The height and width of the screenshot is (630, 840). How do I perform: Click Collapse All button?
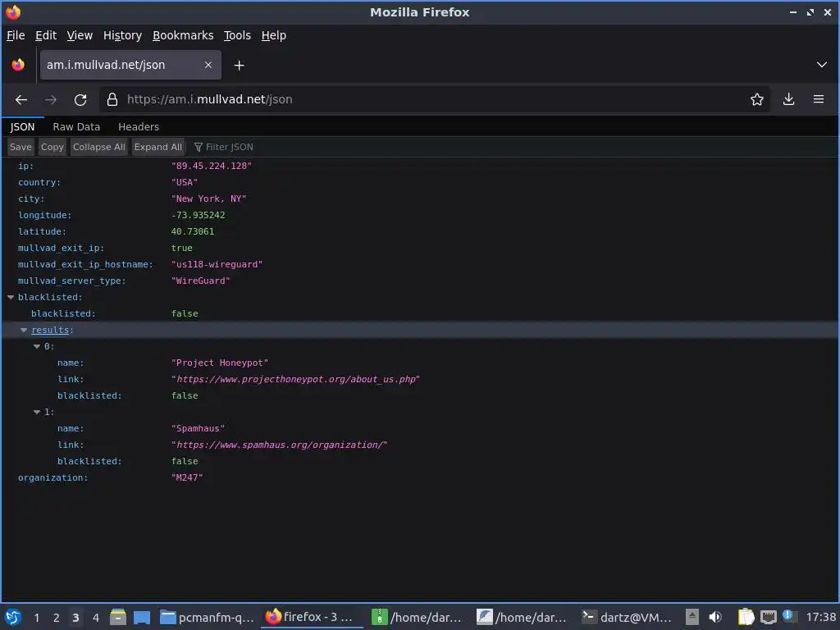click(x=99, y=147)
